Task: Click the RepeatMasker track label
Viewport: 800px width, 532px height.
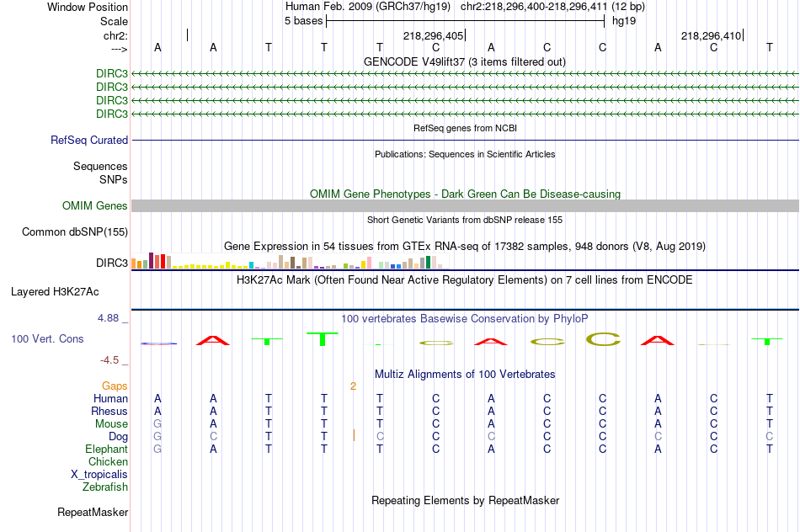Action: click(93, 512)
